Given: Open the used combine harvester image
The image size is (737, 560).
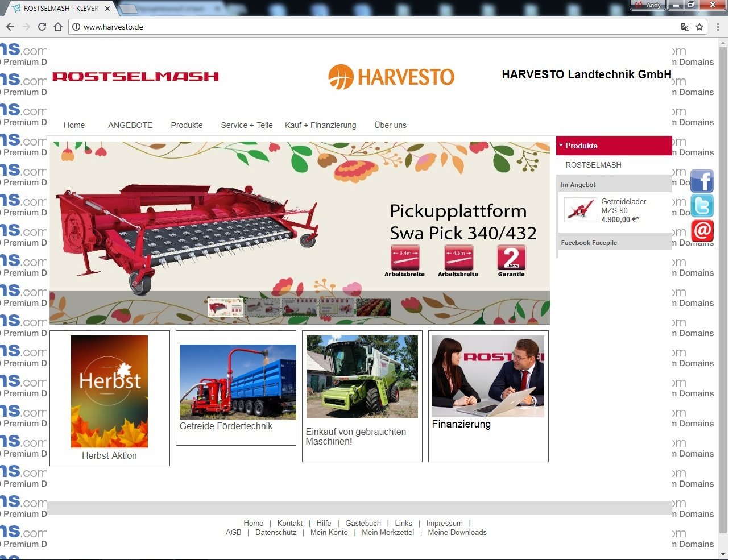Looking at the screenshot, I should 362,377.
